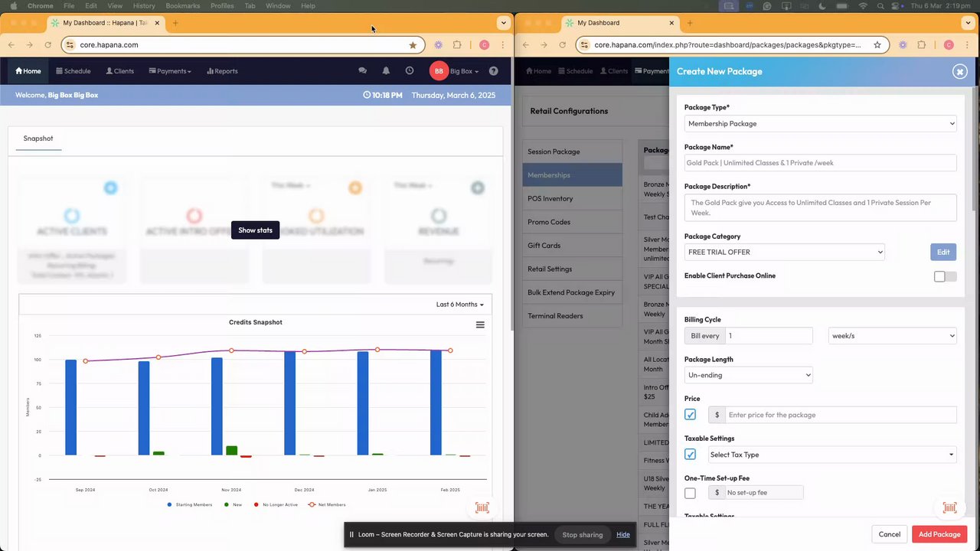Open Package Category dropdown
Screen dimensions: 980x551
click(x=784, y=252)
